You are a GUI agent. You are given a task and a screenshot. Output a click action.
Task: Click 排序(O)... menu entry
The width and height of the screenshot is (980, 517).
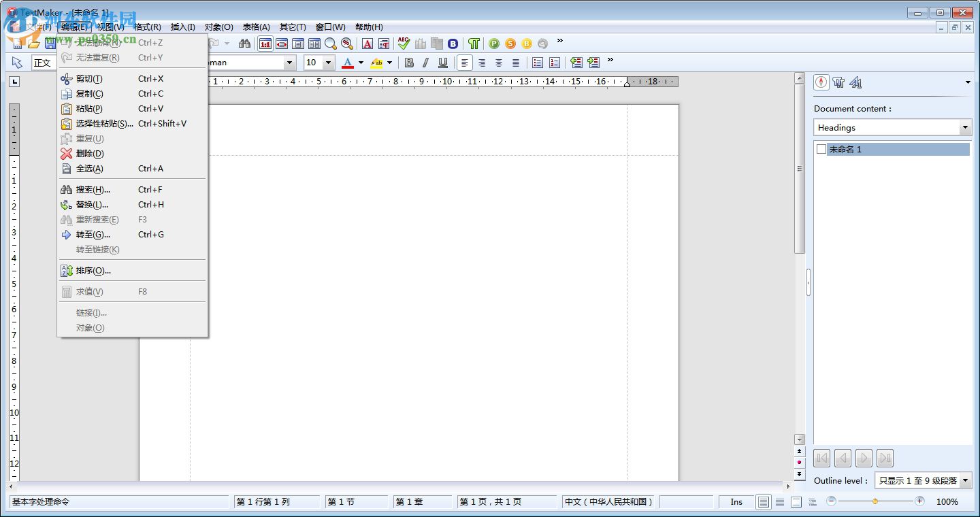point(93,271)
